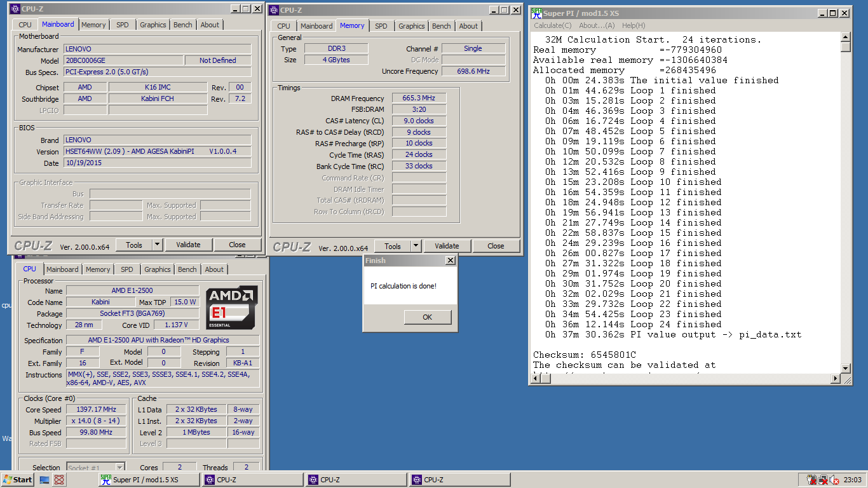Click the Multiplier value x 14.0 ( 8 - 14 )
868x488 pixels.
(x=96, y=421)
